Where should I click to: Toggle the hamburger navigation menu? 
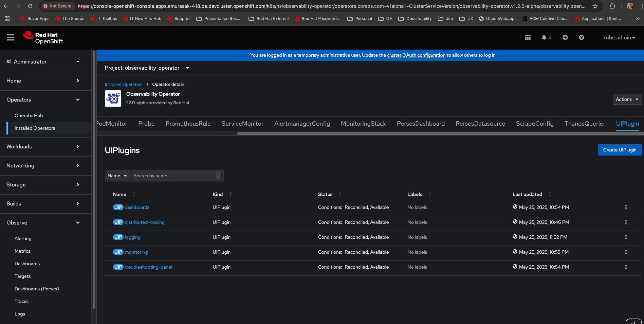[x=11, y=37]
